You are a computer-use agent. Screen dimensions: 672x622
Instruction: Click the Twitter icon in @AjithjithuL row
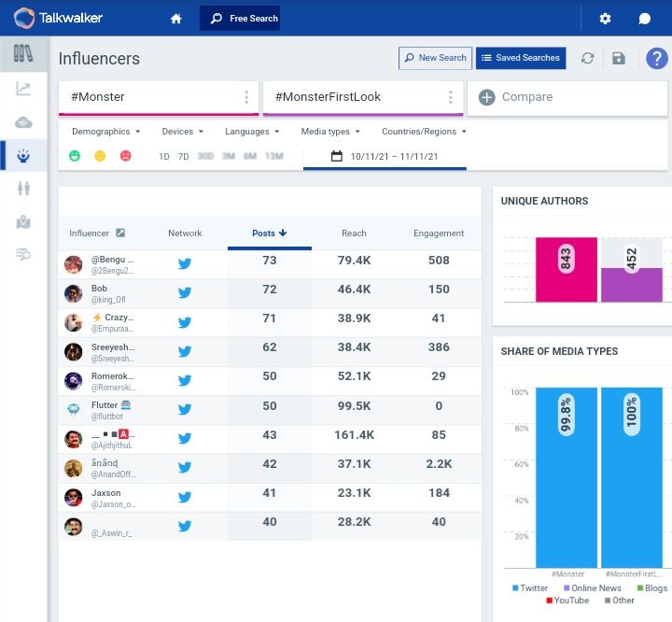coord(184,438)
